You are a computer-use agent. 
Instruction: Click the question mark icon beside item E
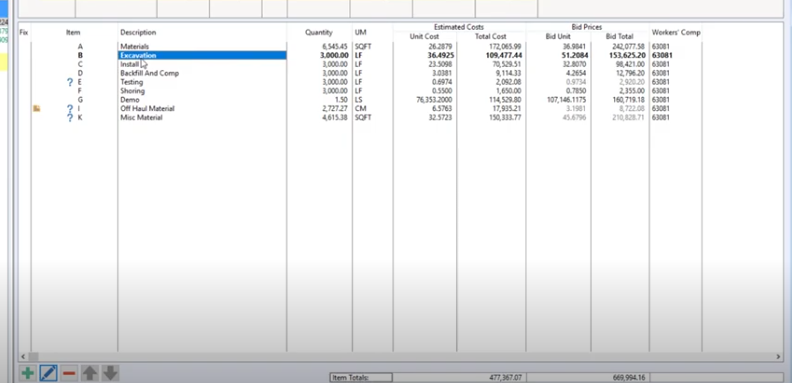click(70, 82)
